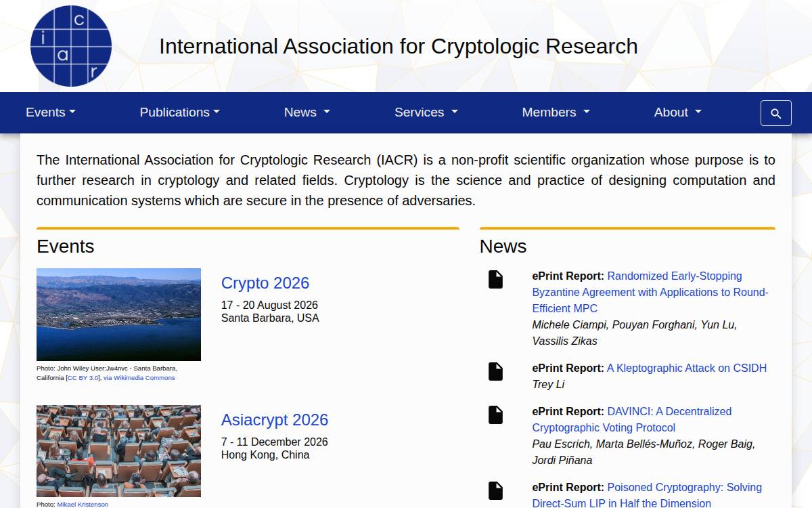The image size is (812, 508).
Task: Follow the CC BY 3.0 license link
Action: [x=83, y=378]
